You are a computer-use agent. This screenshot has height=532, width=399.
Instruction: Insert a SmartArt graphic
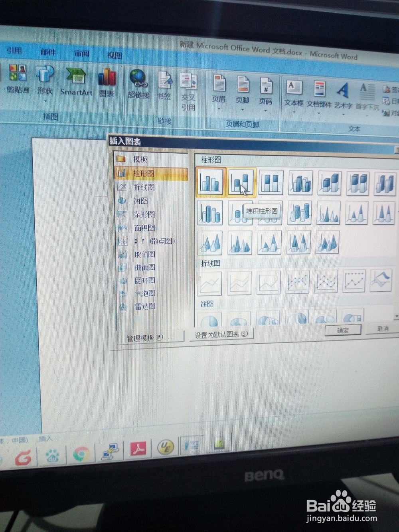point(76,82)
